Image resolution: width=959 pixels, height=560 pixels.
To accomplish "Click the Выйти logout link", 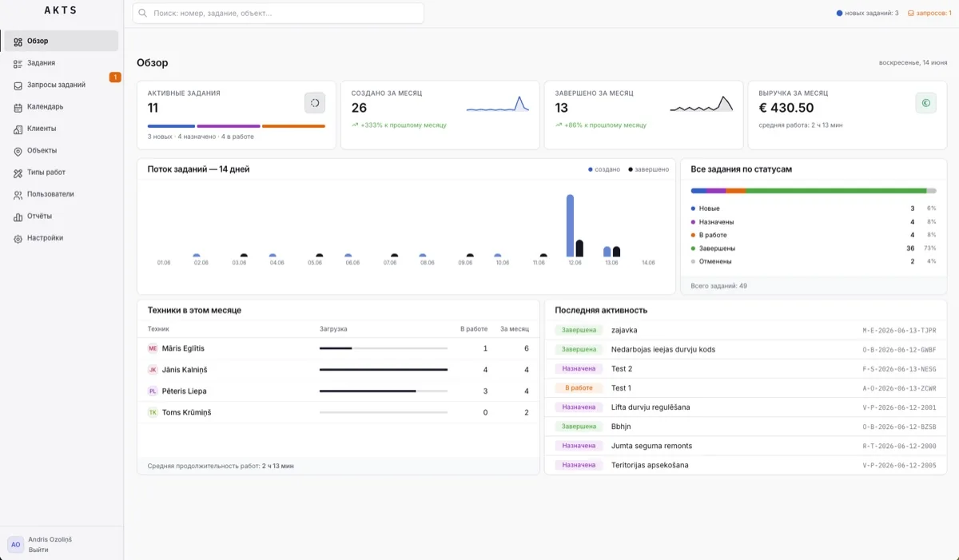I will point(38,550).
